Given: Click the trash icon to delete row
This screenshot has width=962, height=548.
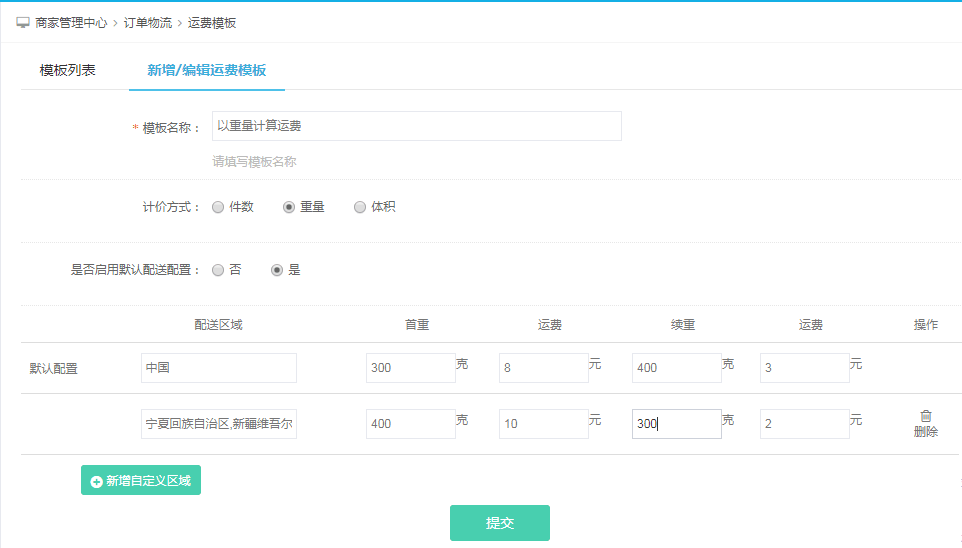Looking at the screenshot, I should [x=926, y=416].
